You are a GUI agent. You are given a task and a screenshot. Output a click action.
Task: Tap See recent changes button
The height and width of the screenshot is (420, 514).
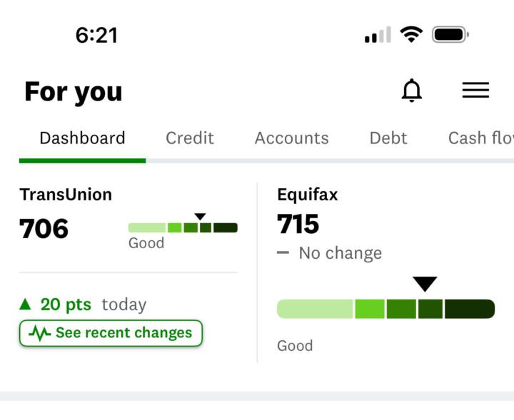click(x=111, y=333)
